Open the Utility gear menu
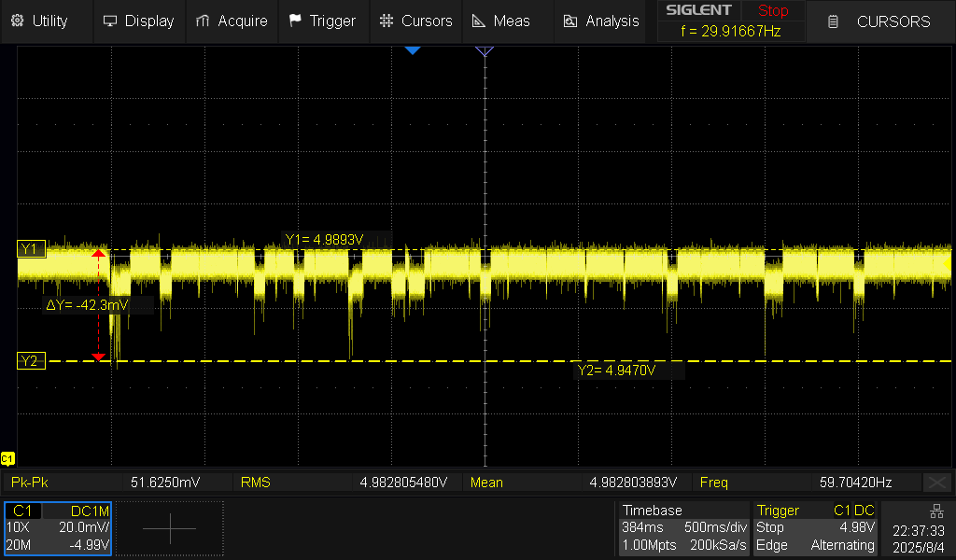Image resolution: width=956 pixels, height=560 pixels. click(39, 21)
